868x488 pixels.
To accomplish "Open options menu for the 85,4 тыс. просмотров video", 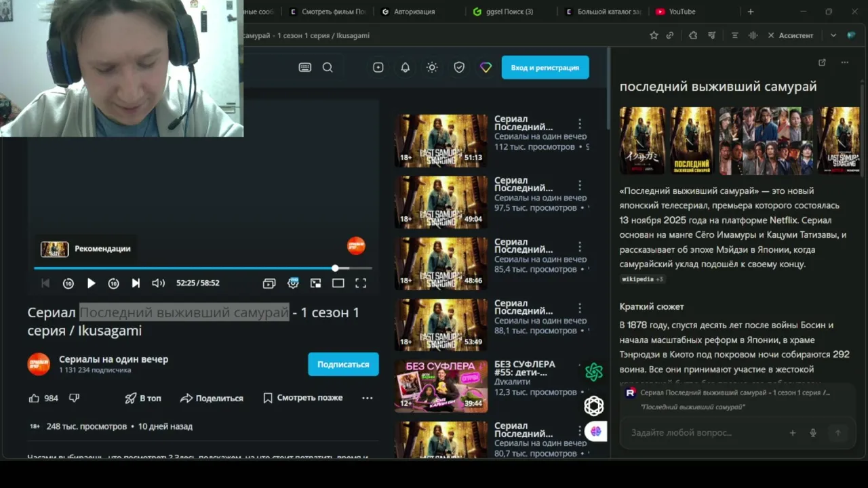I will pyautogui.click(x=580, y=247).
